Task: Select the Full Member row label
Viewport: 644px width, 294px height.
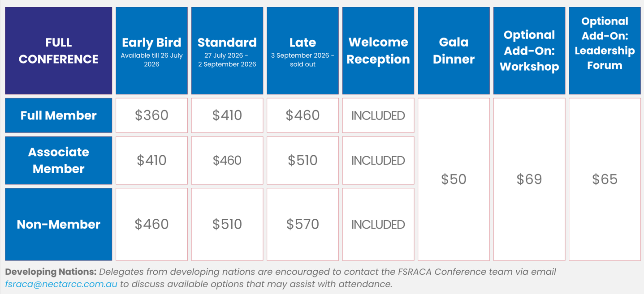Action: tap(59, 115)
